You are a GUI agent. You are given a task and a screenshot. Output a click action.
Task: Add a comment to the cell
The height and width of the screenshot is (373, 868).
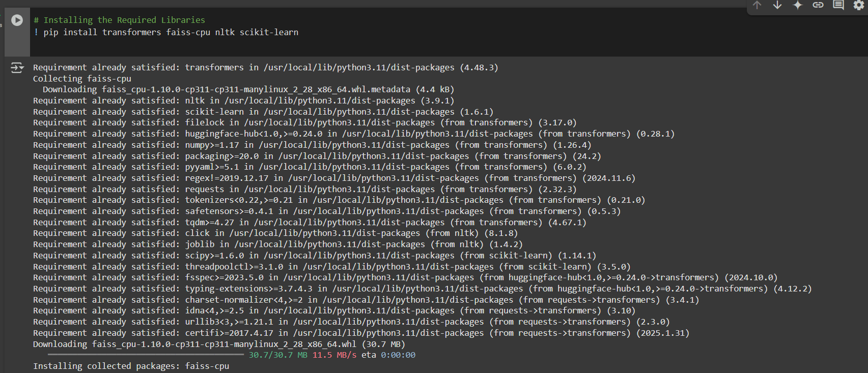coord(838,5)
